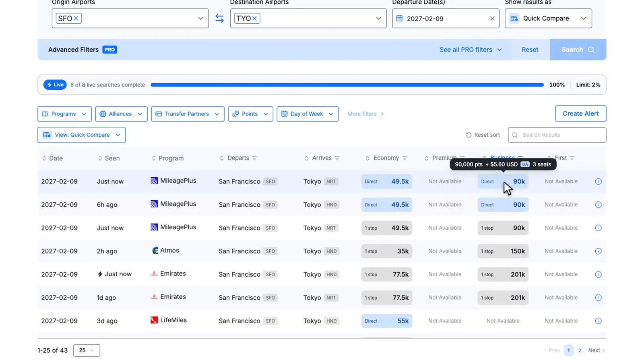Open the Transfer Partners filter dropdown
This screenshot has width=644, height=362.
(x=188, y=114)
